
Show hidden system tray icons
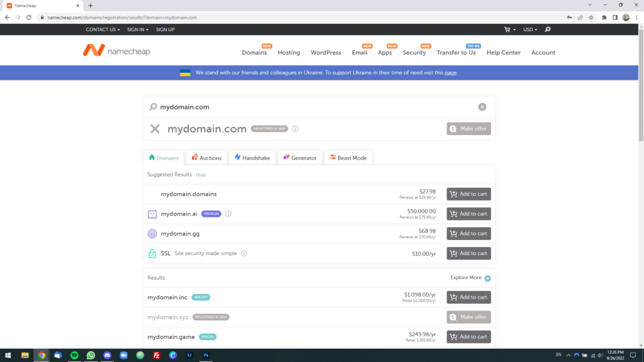click(569, 356)
